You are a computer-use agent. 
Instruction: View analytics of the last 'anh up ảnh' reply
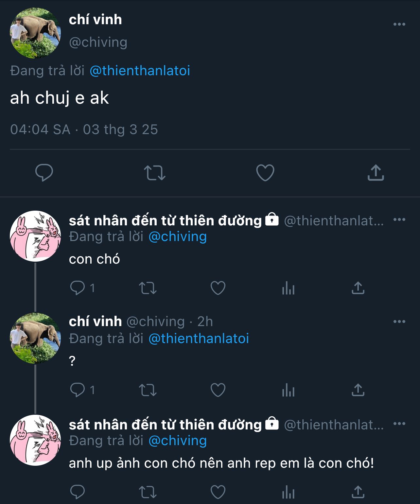coord(288,492)
